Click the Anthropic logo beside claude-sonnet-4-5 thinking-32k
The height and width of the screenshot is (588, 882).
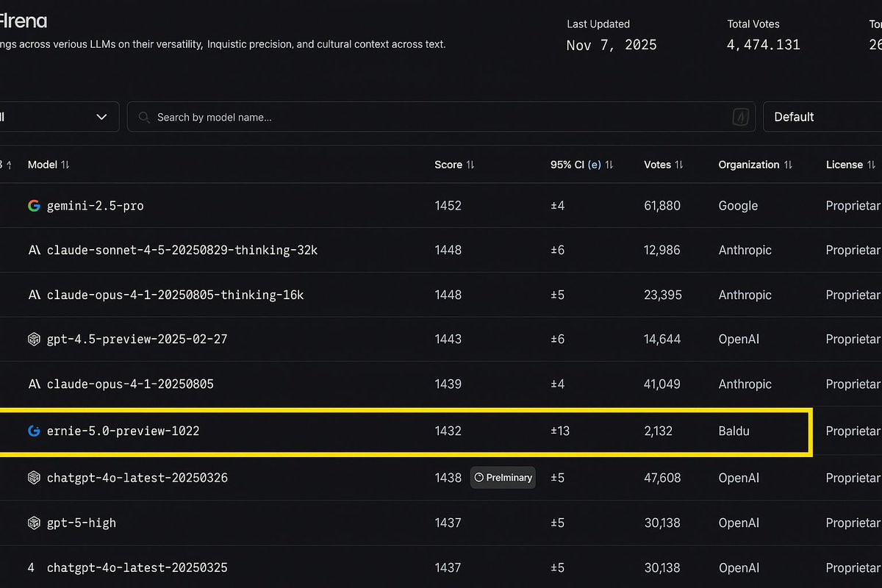tap(34, 250)
